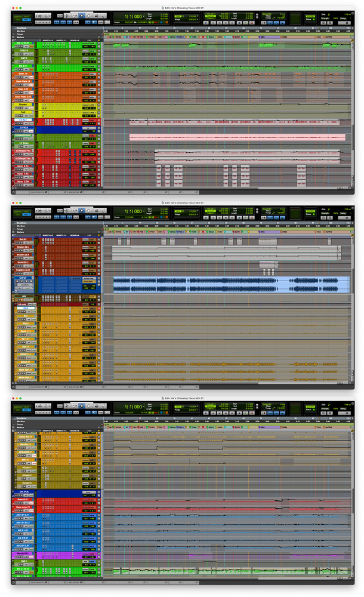The image size is (364, 597).
Task: Select the kit mstr track name
Action: coord(23,304)
